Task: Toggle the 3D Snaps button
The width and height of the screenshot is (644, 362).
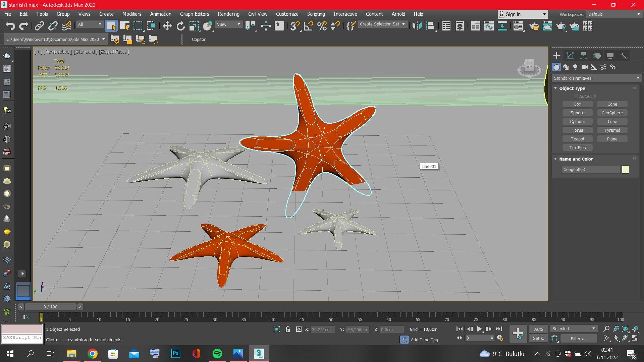Action: click(x=295, y=26)
